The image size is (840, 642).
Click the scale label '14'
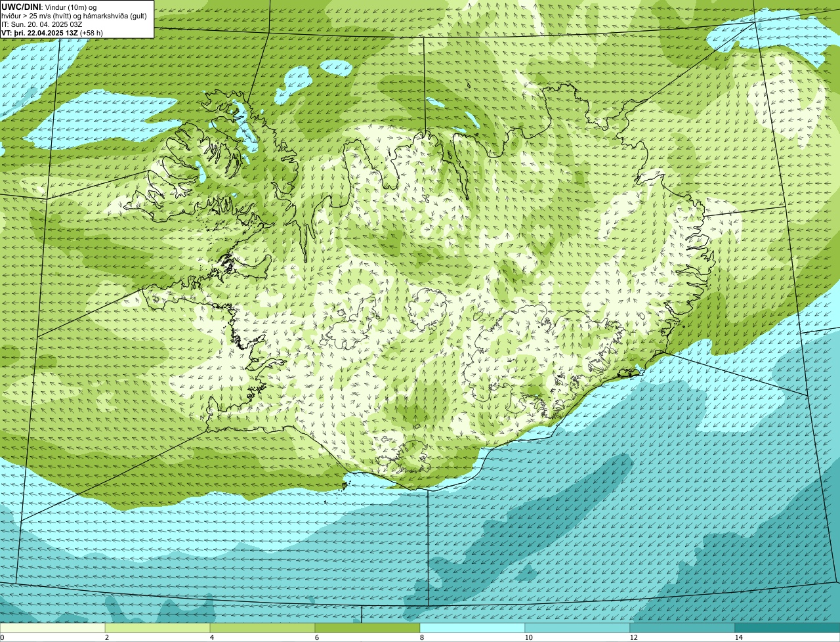click(x=738, y=637)
